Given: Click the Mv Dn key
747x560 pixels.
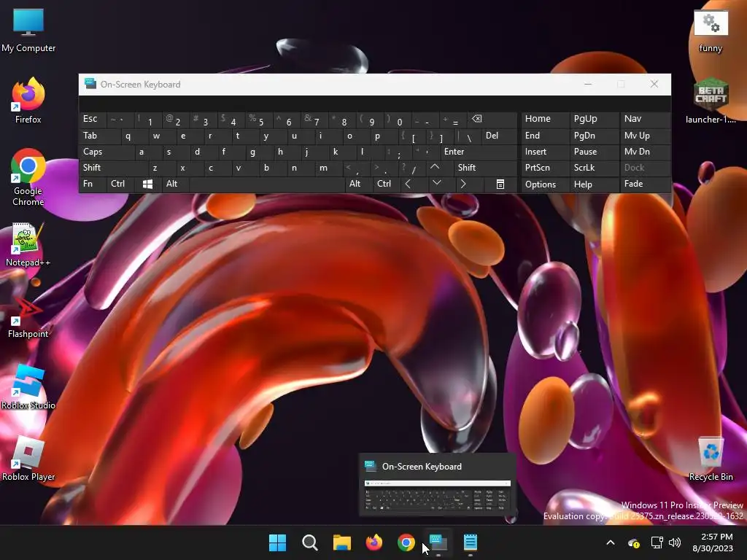Looking at the screenshot, I should click(645, 152).
